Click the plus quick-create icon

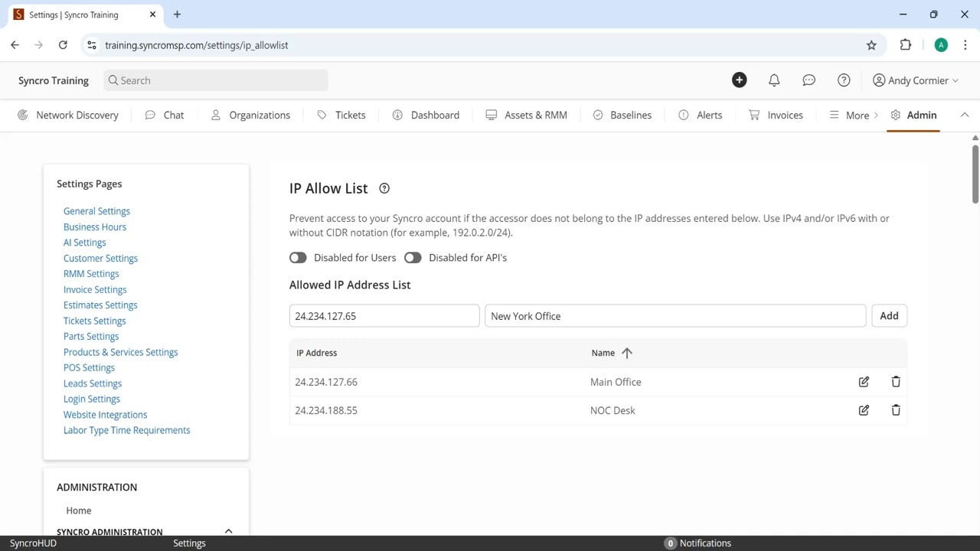tap(739, 80)
